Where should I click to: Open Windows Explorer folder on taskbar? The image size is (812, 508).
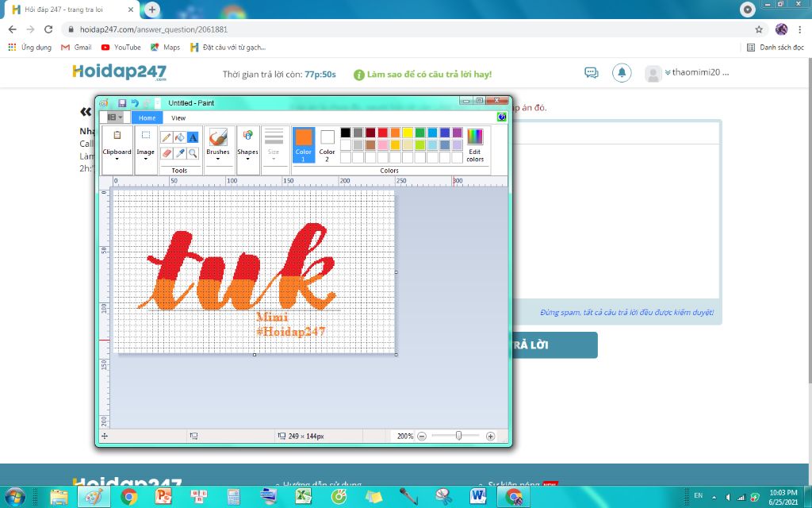pos(59,497)
